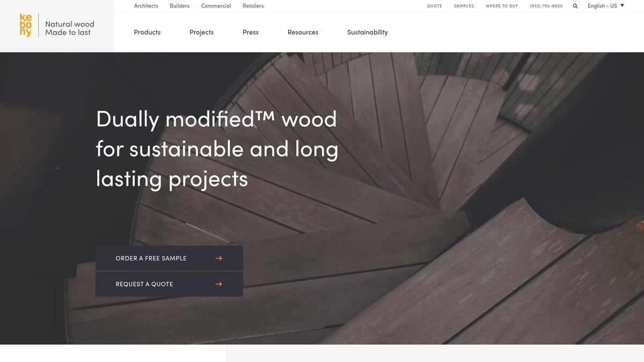The image size is (644, 362).
Task: Click the orange arrow beside Order a Free Sample
Action: coord(218,258)
